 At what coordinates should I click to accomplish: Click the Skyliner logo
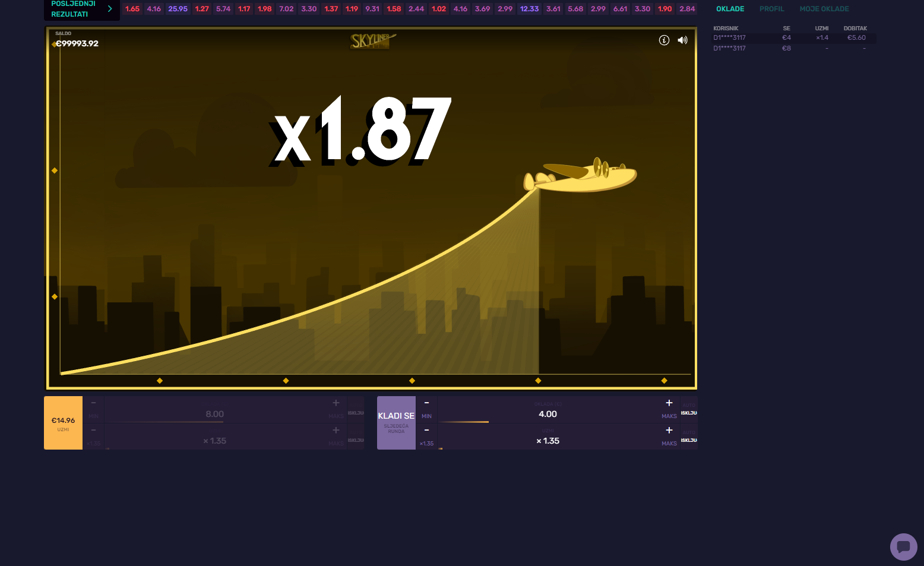point(372,40)
